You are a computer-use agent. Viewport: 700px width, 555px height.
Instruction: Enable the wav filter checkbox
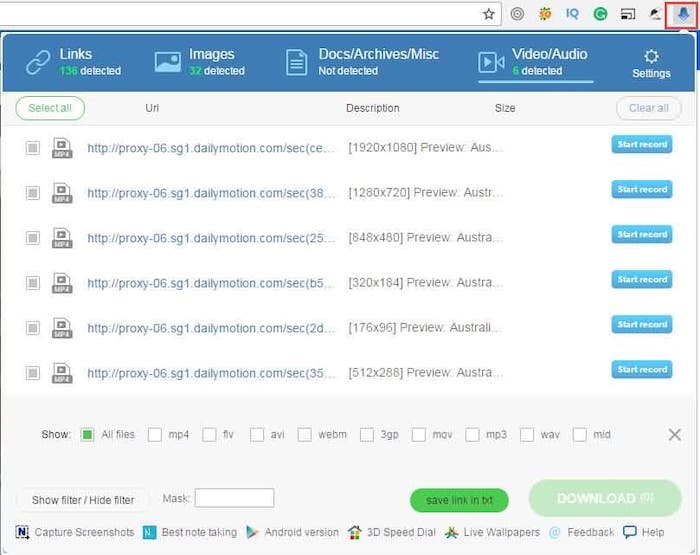tap(527, 434)
